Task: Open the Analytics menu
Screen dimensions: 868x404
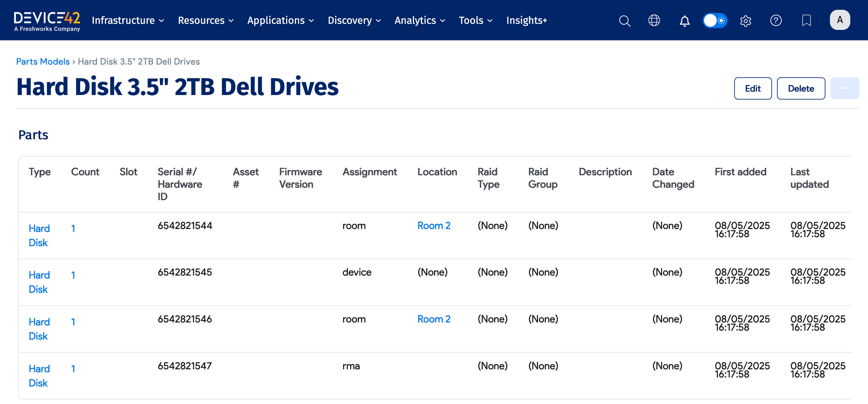Action: point(419,21)
